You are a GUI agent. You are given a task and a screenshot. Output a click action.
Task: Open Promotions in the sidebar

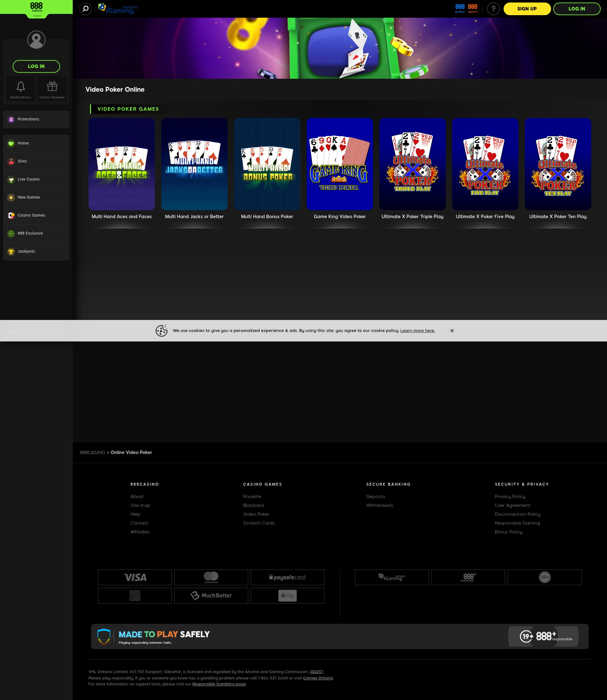[36, 119]
